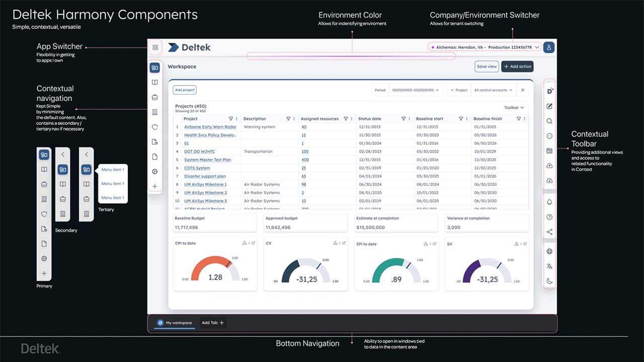
Task: Click the Save view button
Action: [486, 66]
